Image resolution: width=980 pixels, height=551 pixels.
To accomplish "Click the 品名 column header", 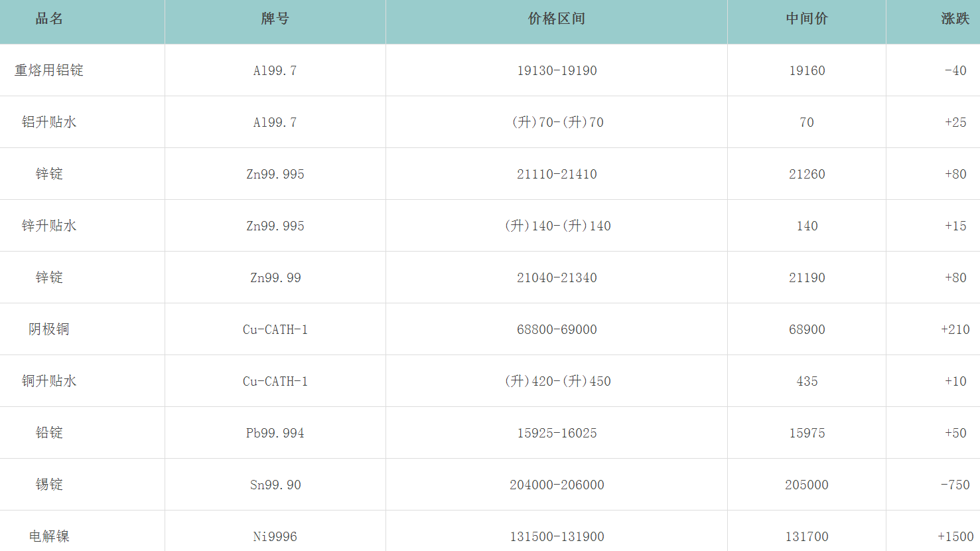I will coord(49,19).
